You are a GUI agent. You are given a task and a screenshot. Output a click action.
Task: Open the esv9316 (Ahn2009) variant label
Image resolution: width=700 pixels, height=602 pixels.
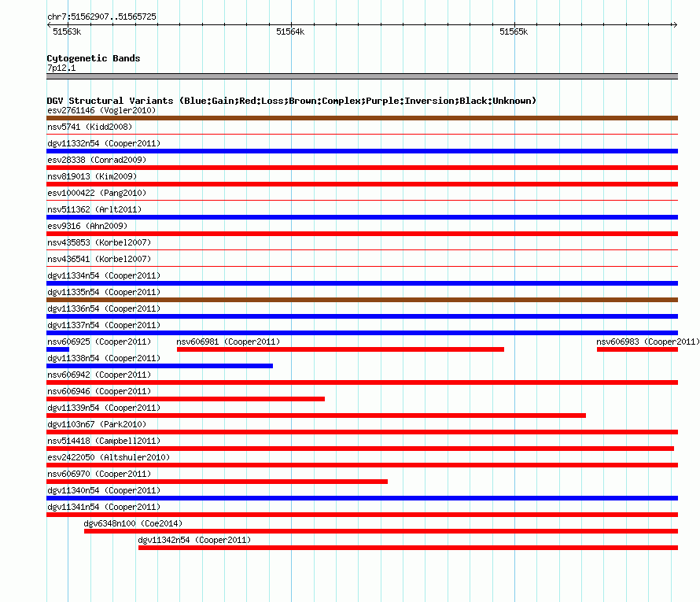tap(87, 226)
